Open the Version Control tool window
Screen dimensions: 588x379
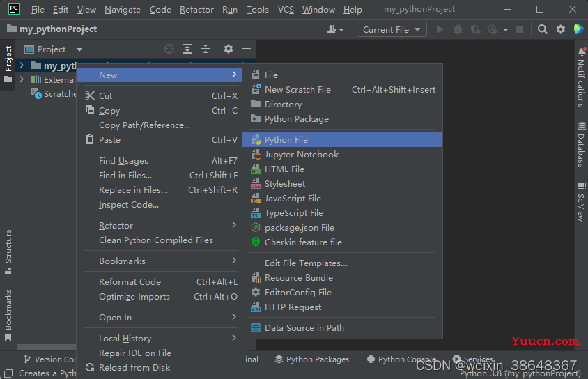pos(50,359)
